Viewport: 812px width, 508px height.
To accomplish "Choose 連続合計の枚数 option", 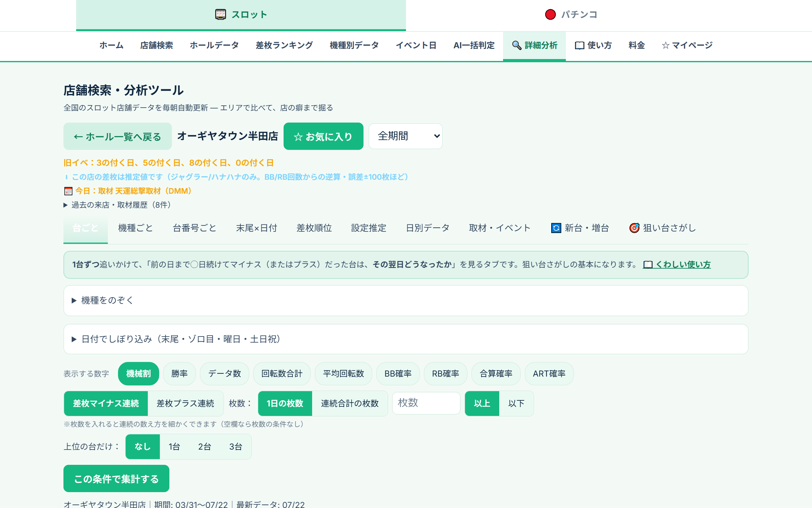I will (350, 404).
